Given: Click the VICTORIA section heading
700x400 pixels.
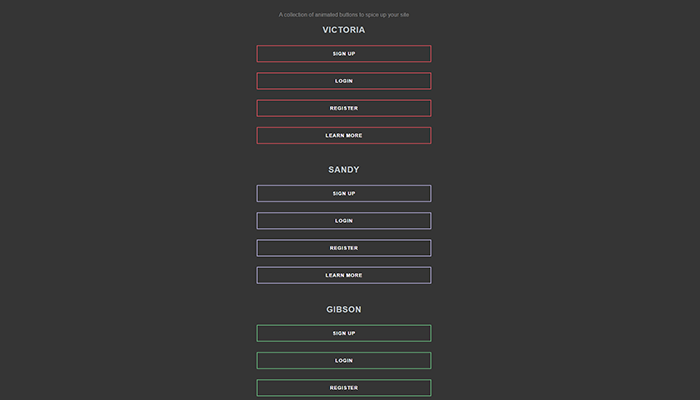Looking at the screenshot, I should click(x=344, y=30).
